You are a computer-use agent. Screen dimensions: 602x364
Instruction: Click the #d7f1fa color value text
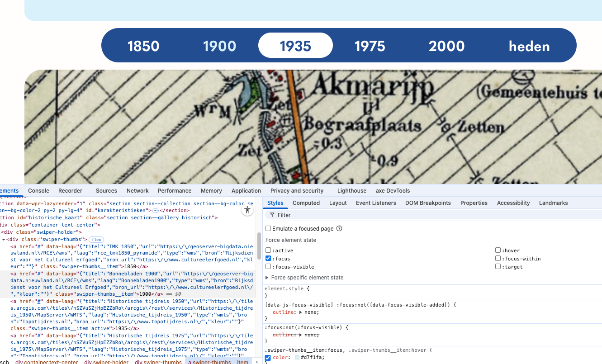coord(313,358)
